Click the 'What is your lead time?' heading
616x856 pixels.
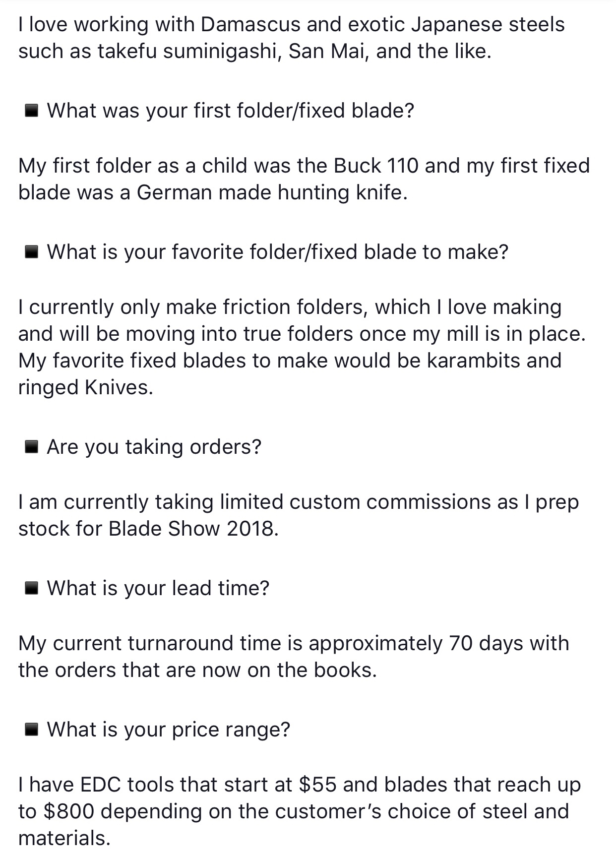(x=158, y=588)
